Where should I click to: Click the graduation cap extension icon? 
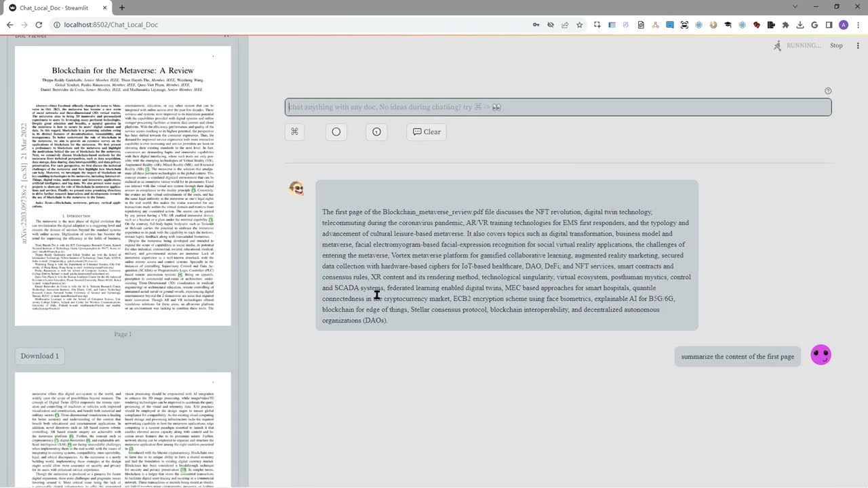[728, 25]
